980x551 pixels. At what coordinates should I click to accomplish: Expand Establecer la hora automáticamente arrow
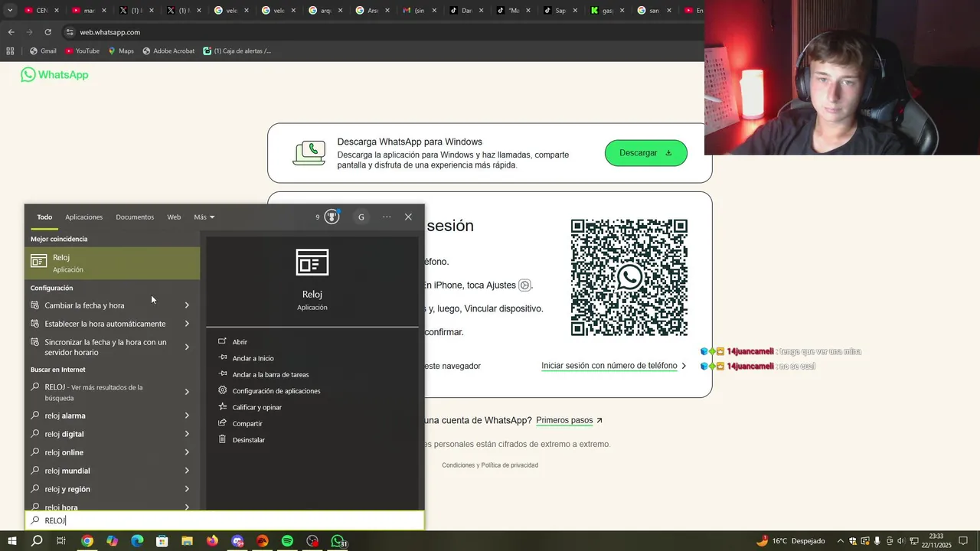pyautogui.click(x=187, y=324)
